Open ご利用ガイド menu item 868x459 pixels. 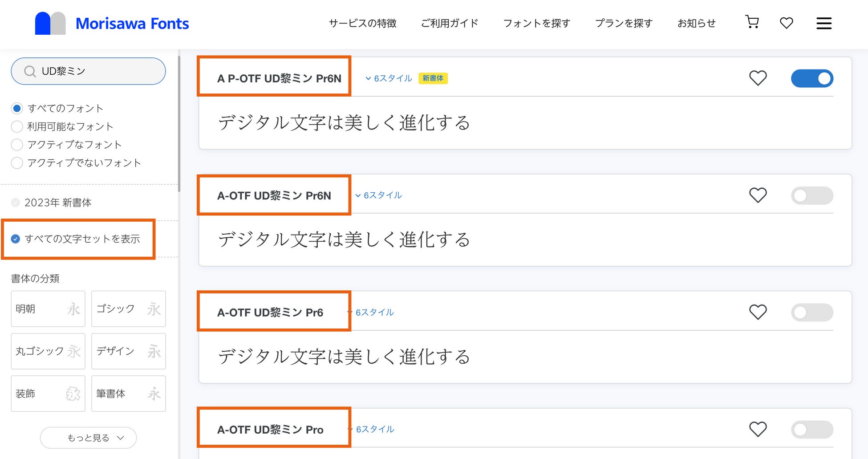(450, 23)
